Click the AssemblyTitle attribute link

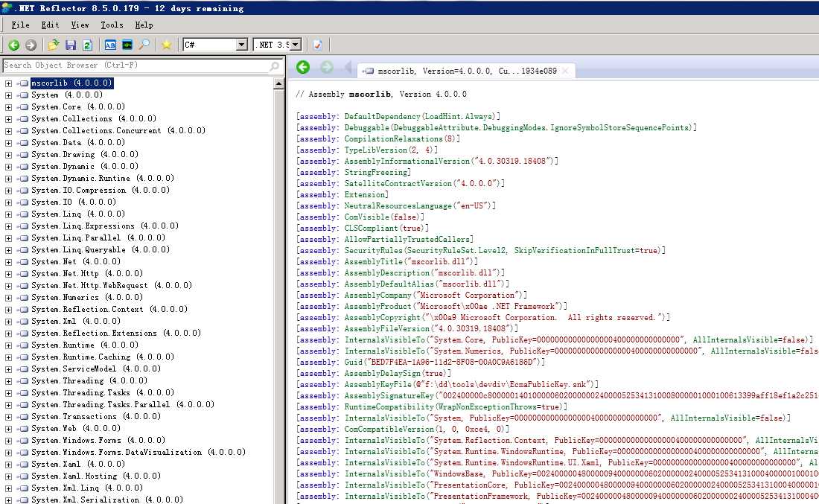374,261
